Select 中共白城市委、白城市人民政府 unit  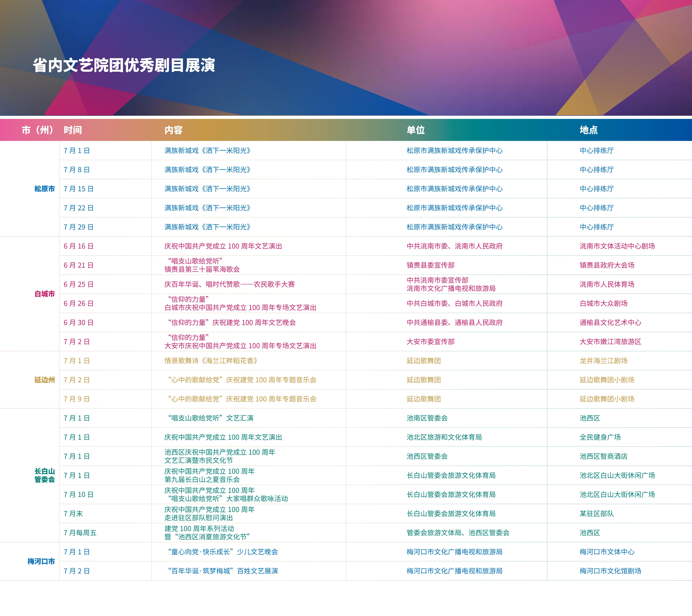pos(455,304)
